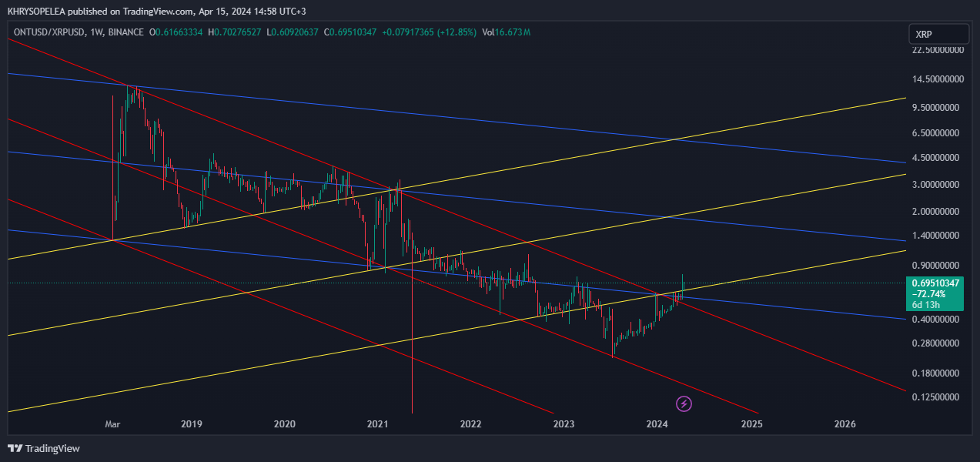Click the BINANCE exchange label
980x462 pixels.
coord(125,32)
